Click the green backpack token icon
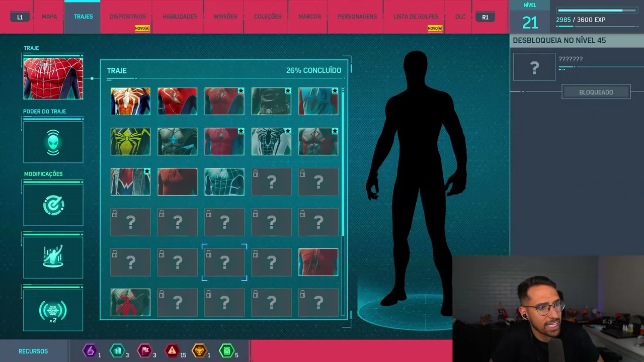 tap(227, 350)
